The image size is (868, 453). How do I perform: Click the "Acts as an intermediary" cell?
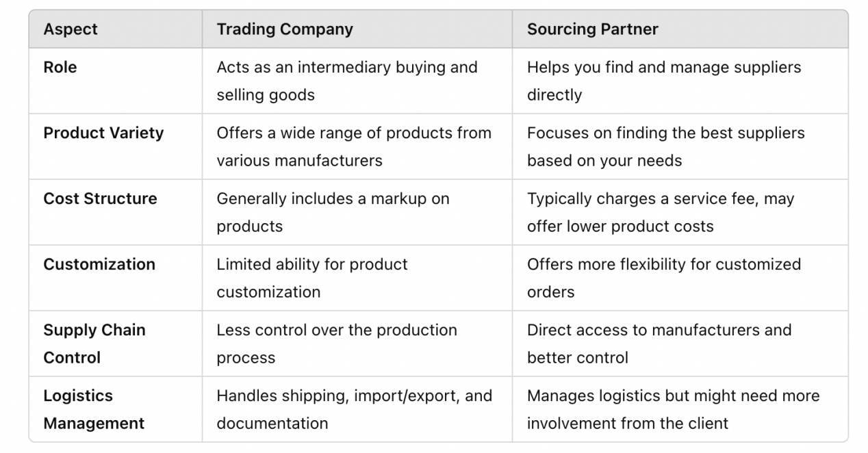coord(347,81)
